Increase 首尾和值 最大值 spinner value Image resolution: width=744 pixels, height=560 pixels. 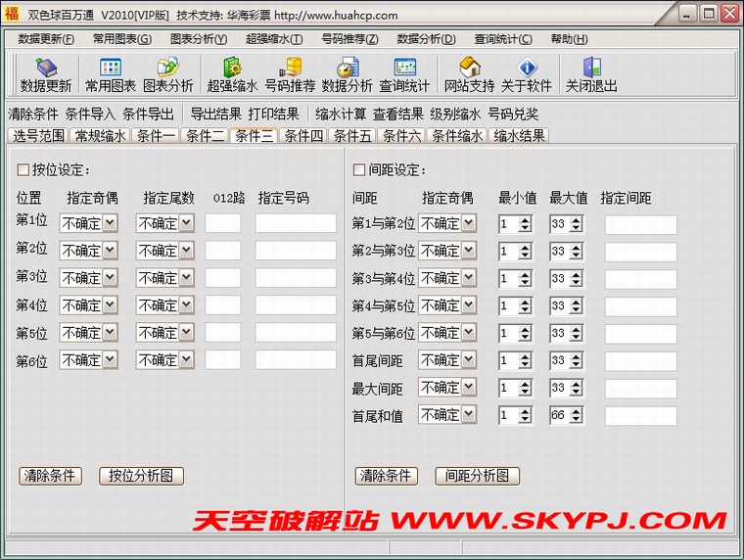tap(576, 411)
